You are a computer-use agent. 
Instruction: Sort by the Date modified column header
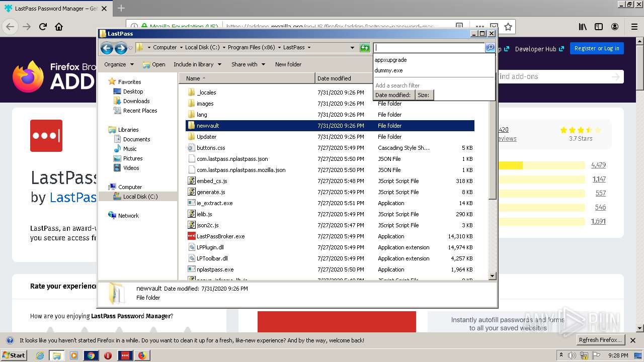[344, 78]
